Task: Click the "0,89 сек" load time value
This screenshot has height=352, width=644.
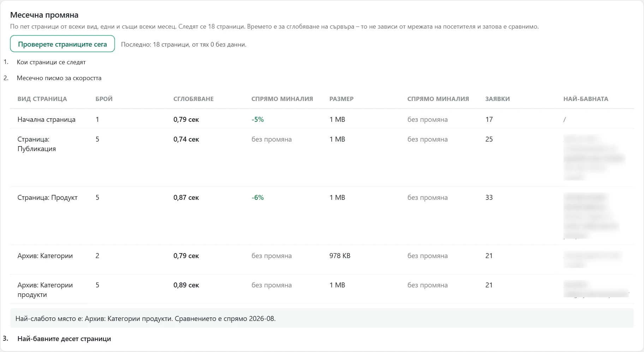Action: pyautogui.click(x=186, y=285)
